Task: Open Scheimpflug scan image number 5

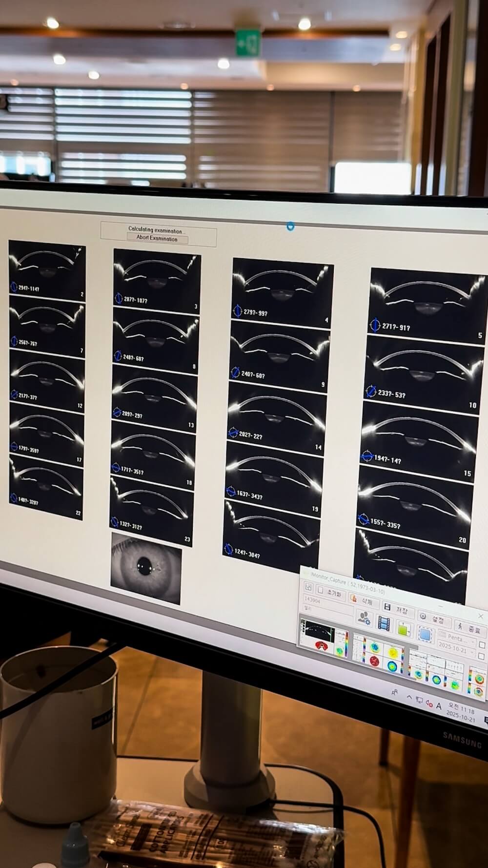Action: click(427, 306)
